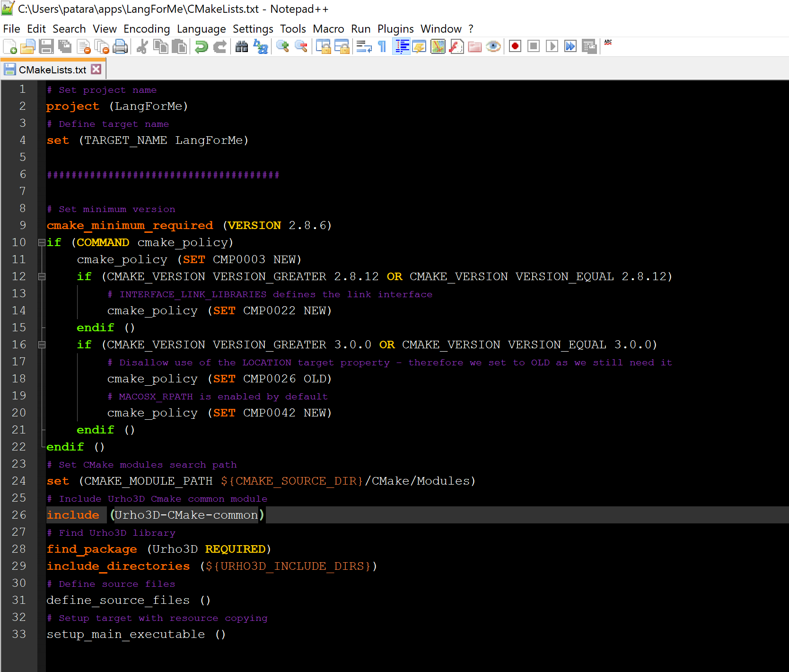Click the Copy icon in the toolbar
This screenshot has height=672, width=789.
tap(161, 46)
